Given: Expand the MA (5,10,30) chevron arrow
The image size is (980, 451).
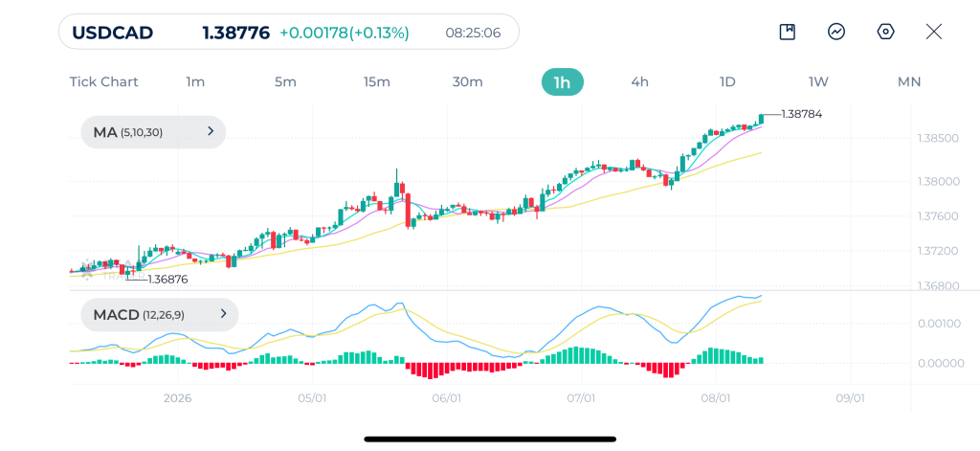Looking at the screenshot, I should click(x=211, y=131).
